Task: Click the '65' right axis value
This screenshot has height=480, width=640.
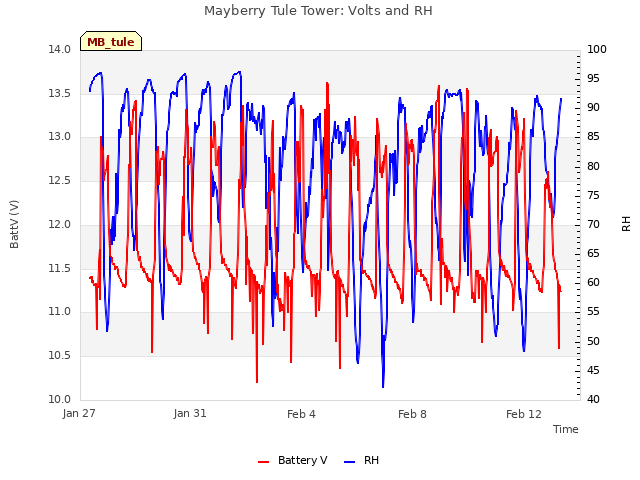Action: coord(593,253)
